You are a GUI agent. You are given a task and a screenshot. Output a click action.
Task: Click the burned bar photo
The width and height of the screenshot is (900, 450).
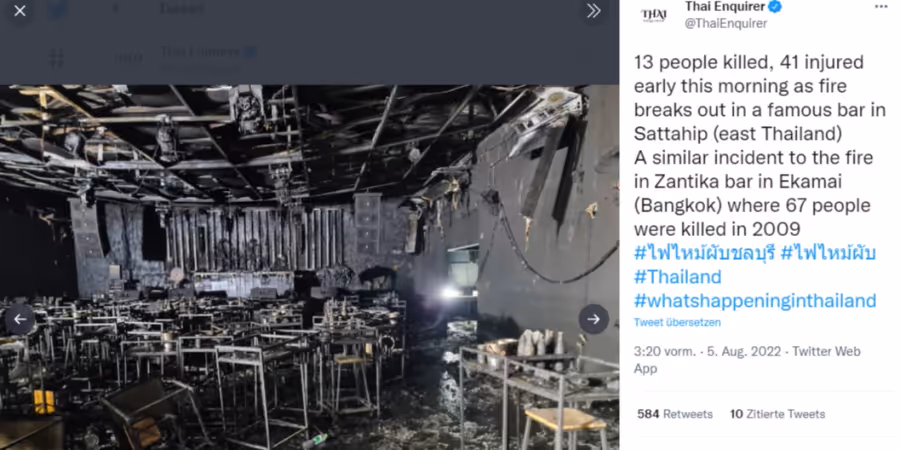point(309,267)
